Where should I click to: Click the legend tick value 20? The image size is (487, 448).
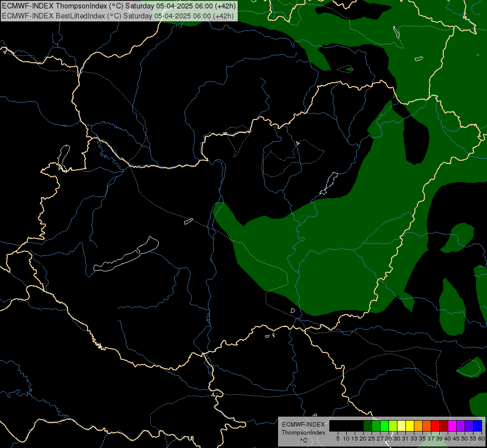pos(363,439)
